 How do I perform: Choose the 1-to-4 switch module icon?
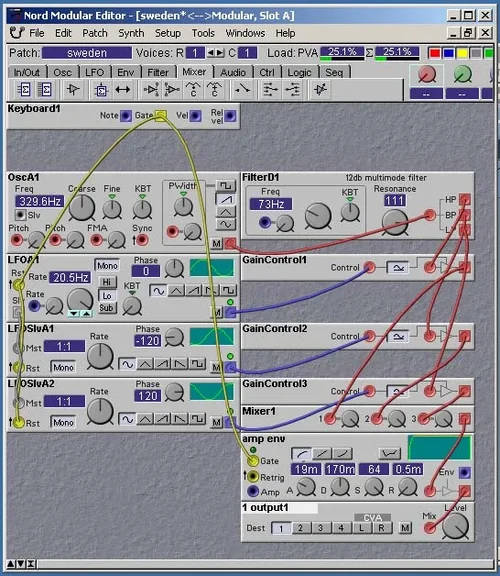293,89
